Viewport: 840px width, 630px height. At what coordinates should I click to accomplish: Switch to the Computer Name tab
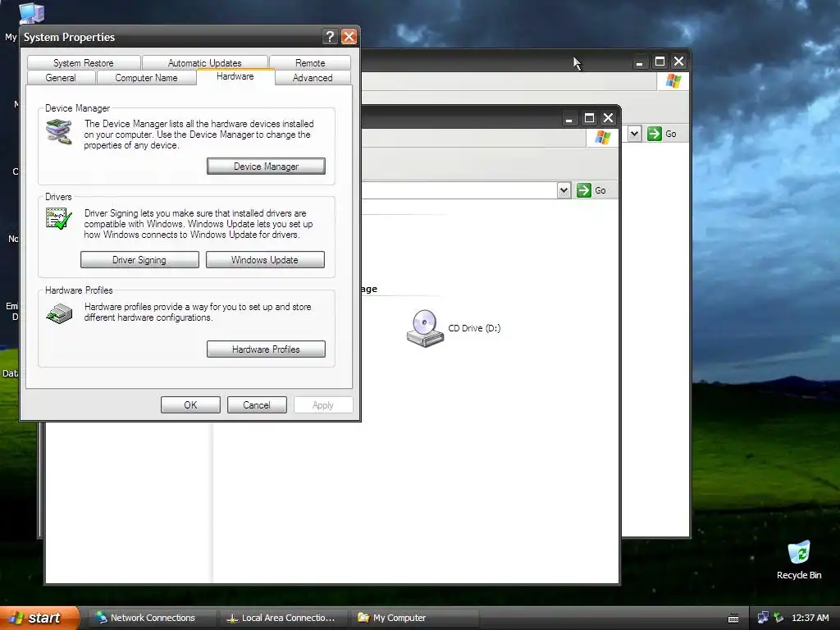point(146,78)
